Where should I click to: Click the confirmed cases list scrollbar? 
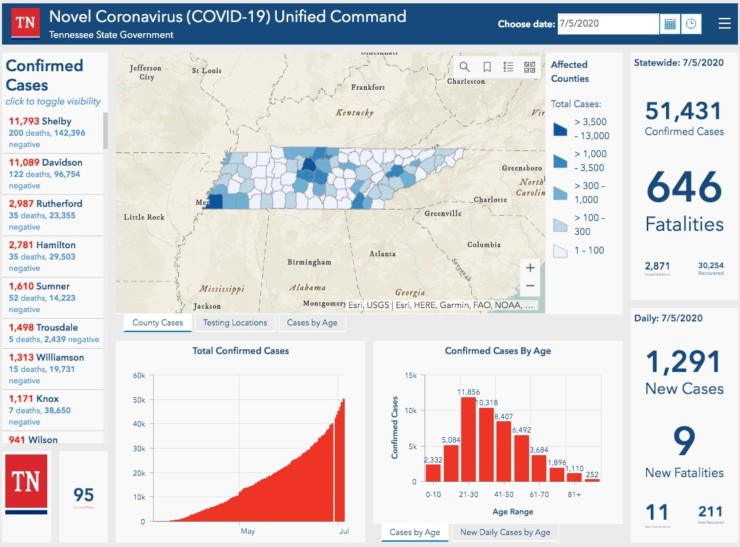tap(106, 130)
